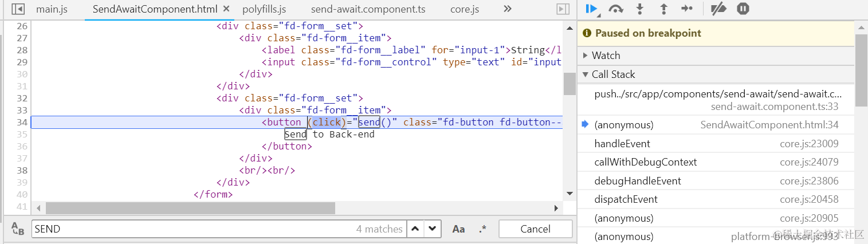Click the Paused on breakpoint banner
This screenshot has height=244, width=868.
[716, 33]
